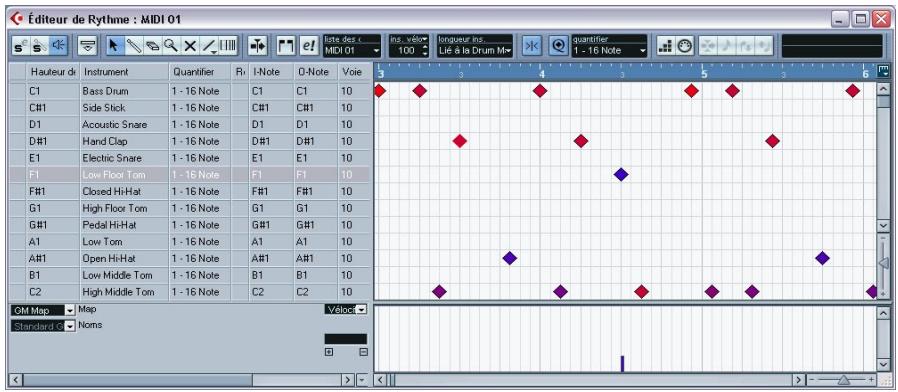
Task: Enable MIDI Input icon
Action: [x=684, y=46]
